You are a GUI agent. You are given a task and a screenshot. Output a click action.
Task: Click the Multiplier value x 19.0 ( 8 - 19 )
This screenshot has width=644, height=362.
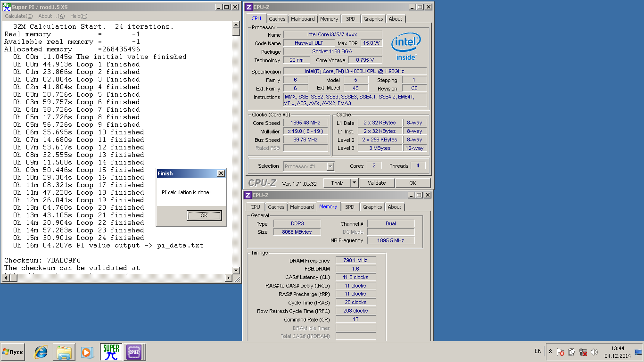pos(305,132)
